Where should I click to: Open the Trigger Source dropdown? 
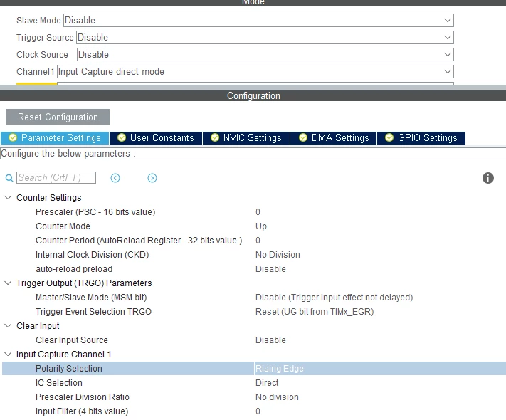pos(265,38)
